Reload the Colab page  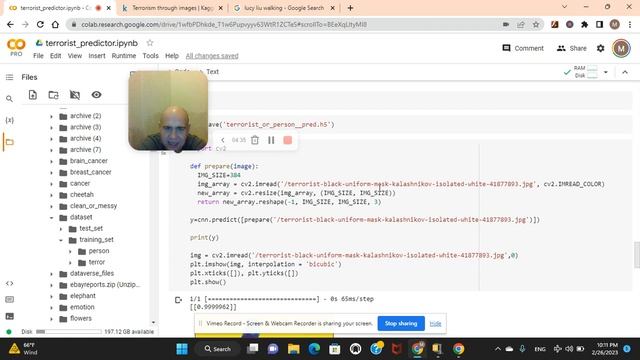(x=40, y=24)
